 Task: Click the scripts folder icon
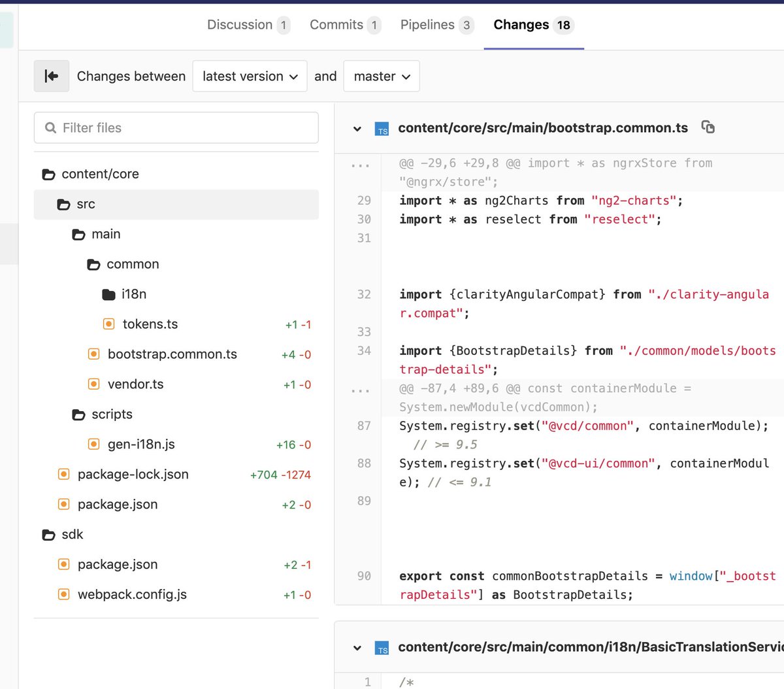[78, 415]
